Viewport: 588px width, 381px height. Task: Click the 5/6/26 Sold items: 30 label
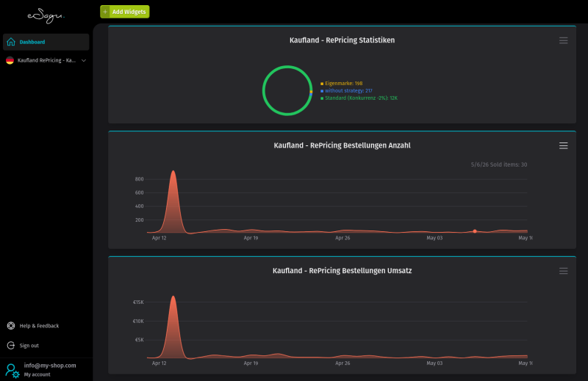499,164
